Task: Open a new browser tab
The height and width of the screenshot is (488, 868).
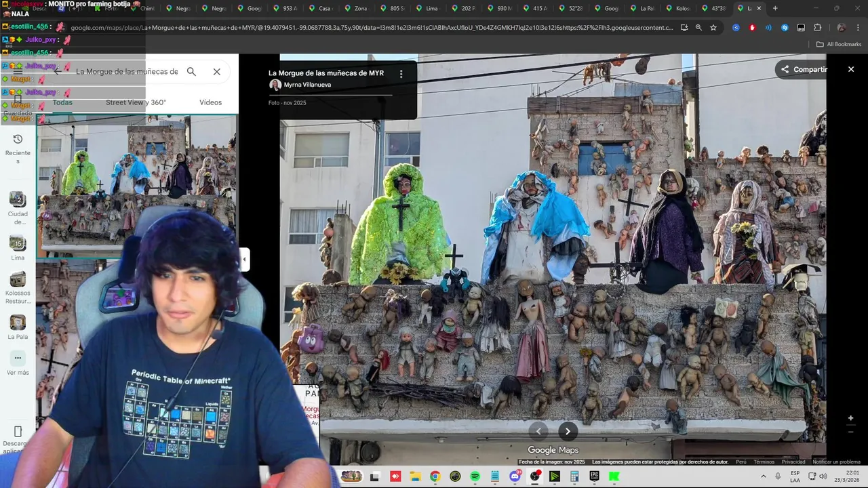Action: click(x=775, y=8)
